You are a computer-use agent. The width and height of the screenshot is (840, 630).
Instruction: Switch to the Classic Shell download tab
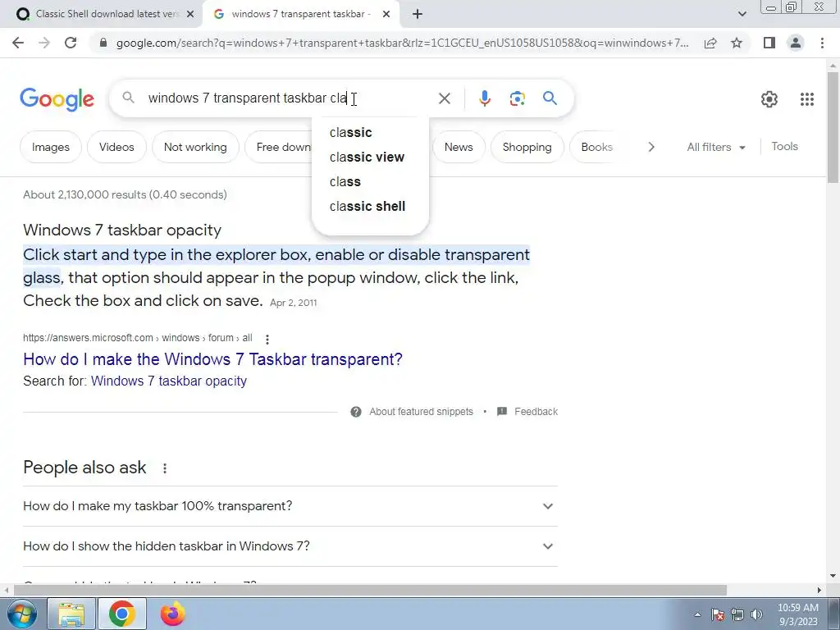102,15
